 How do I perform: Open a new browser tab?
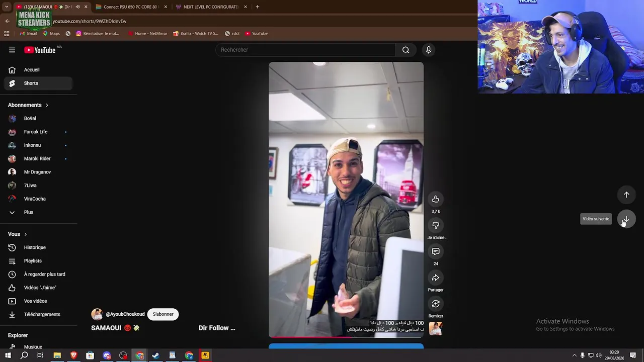tap(257, 7)
